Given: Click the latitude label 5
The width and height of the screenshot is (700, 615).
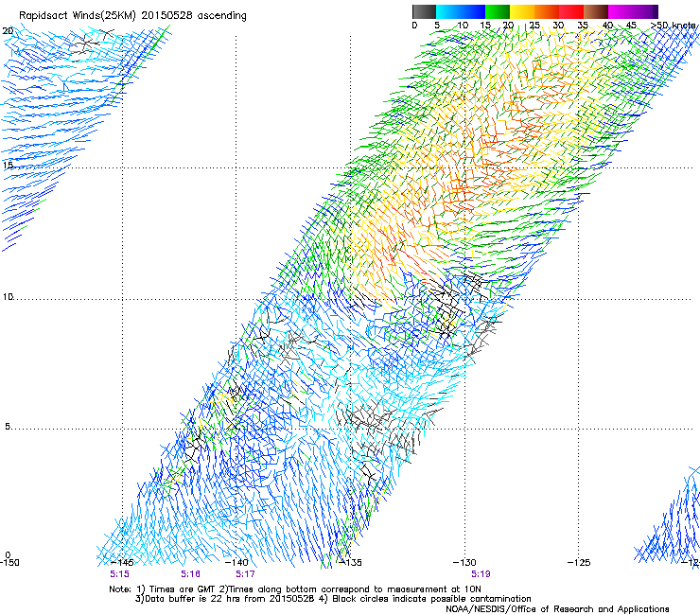Looking at the screenshot, I should click(x=8, y=426).
